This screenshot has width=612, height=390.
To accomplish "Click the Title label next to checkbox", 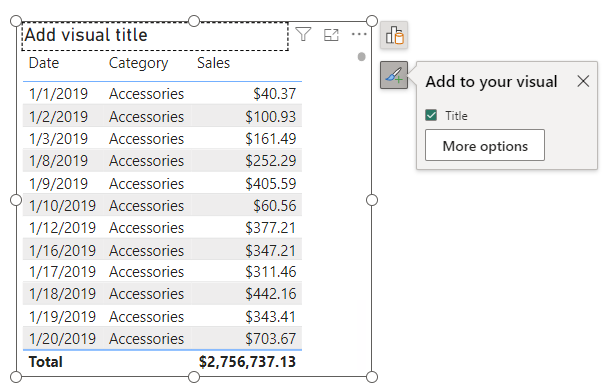I will (456, 116).
